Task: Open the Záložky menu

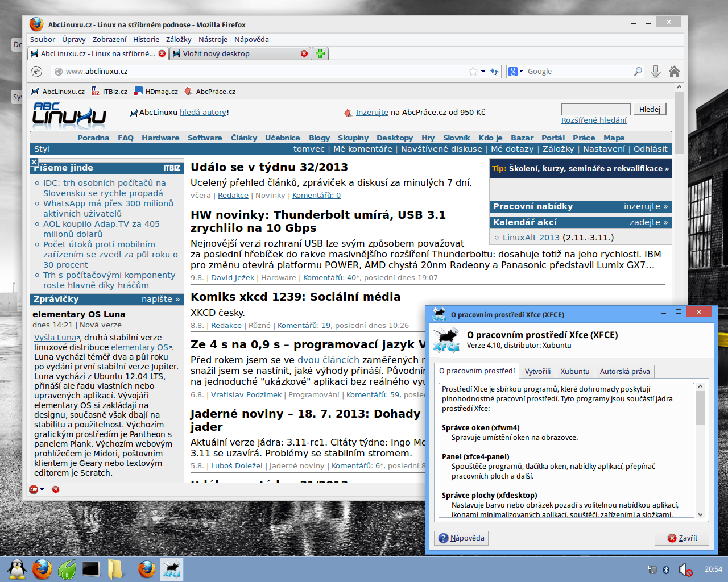Action: [179, 40]
